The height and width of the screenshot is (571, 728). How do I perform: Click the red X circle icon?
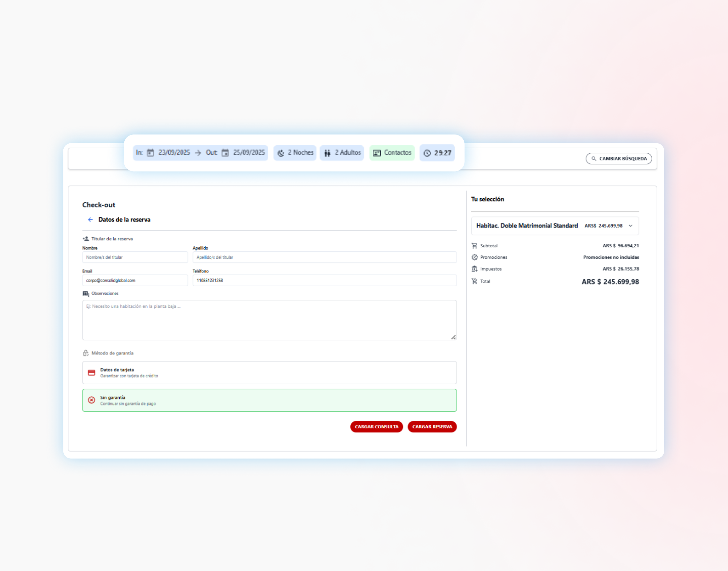click(x=91, y=400)
